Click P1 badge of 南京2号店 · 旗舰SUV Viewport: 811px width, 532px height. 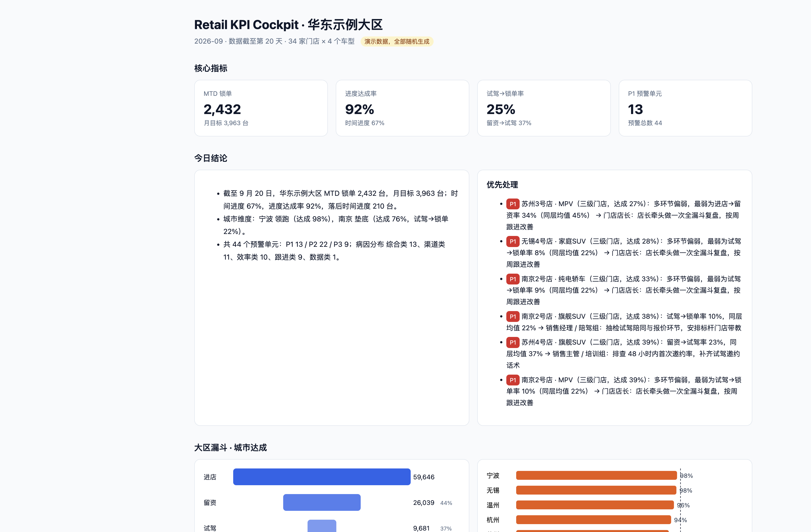512,316
